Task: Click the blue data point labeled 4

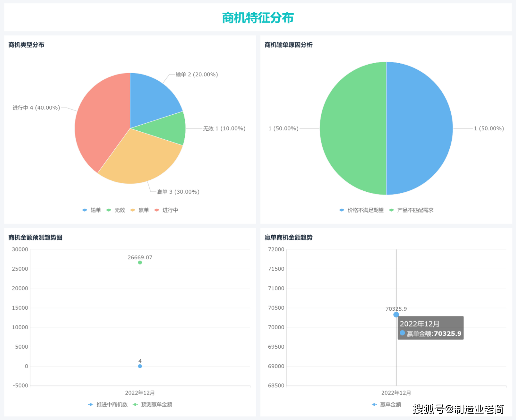Action: pyautogui.click(x=140, y=366)
